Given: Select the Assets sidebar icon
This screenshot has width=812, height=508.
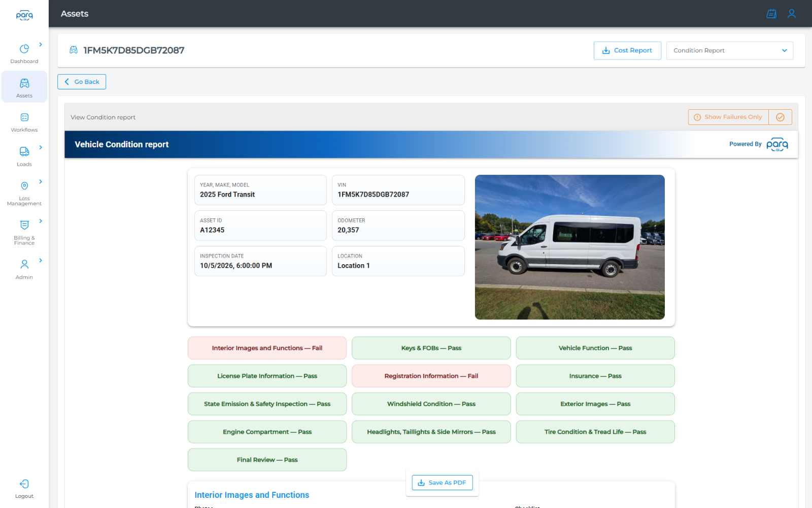Looking at the screenshot, I should click(x=24, y=83).
